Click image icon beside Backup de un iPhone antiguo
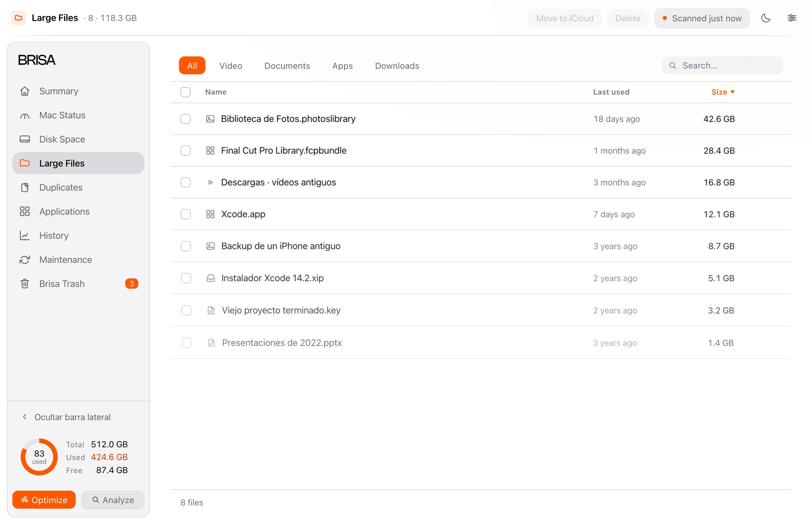 210,246
